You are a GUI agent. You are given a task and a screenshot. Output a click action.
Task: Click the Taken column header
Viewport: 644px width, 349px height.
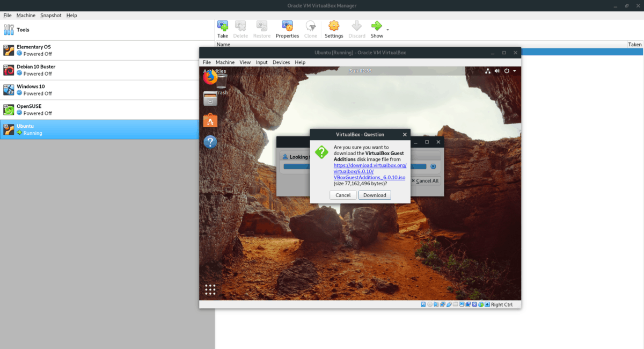tap(635, 45)
